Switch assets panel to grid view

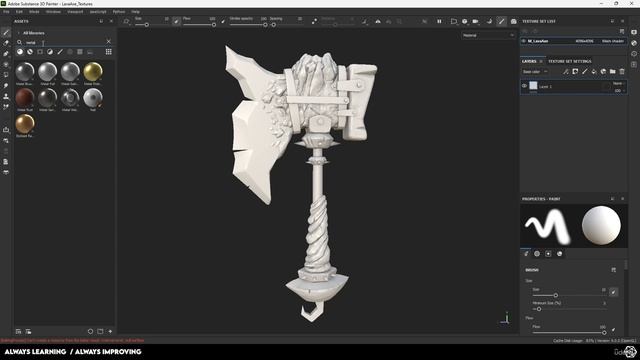(109, 52)
